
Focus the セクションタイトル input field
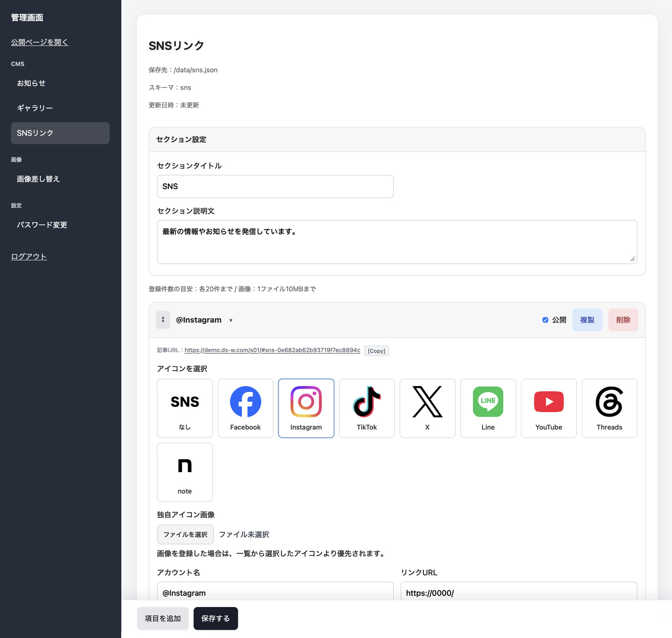pyautogui.click(x=275, y=186)
